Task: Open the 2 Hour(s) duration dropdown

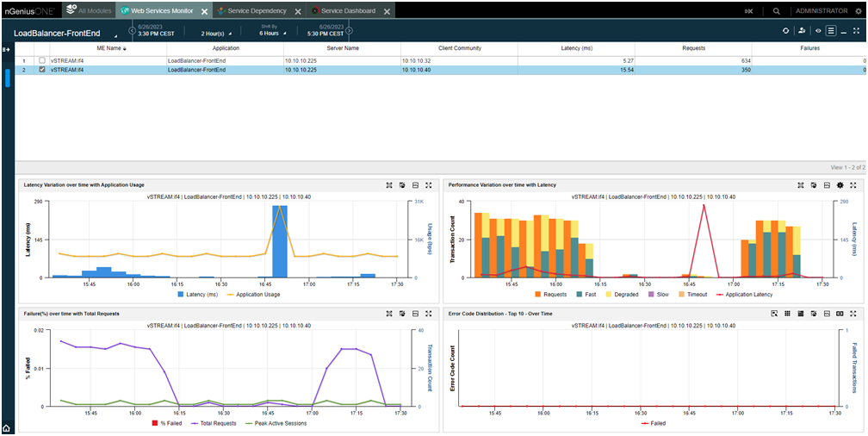Action: 216,34
